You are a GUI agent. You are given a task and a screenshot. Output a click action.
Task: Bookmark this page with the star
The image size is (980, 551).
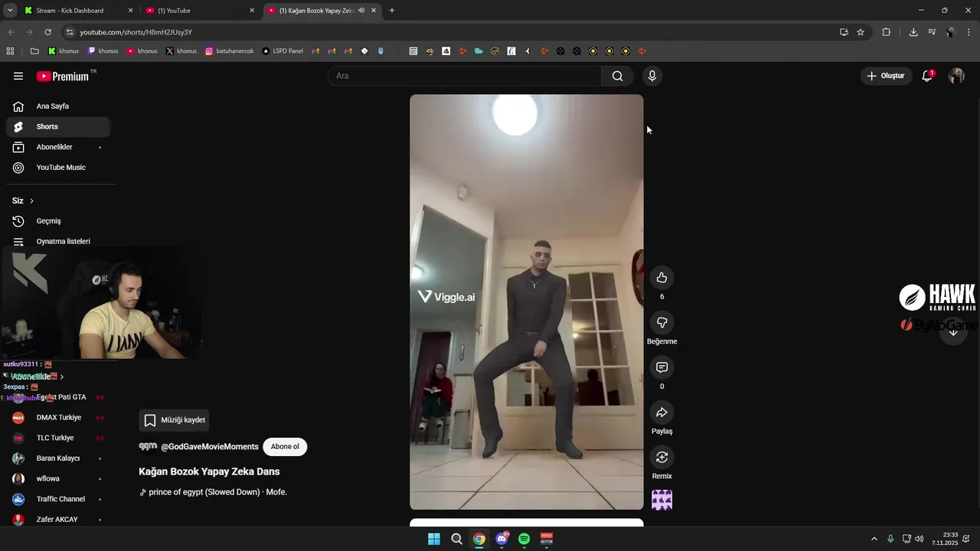[861, 32]
